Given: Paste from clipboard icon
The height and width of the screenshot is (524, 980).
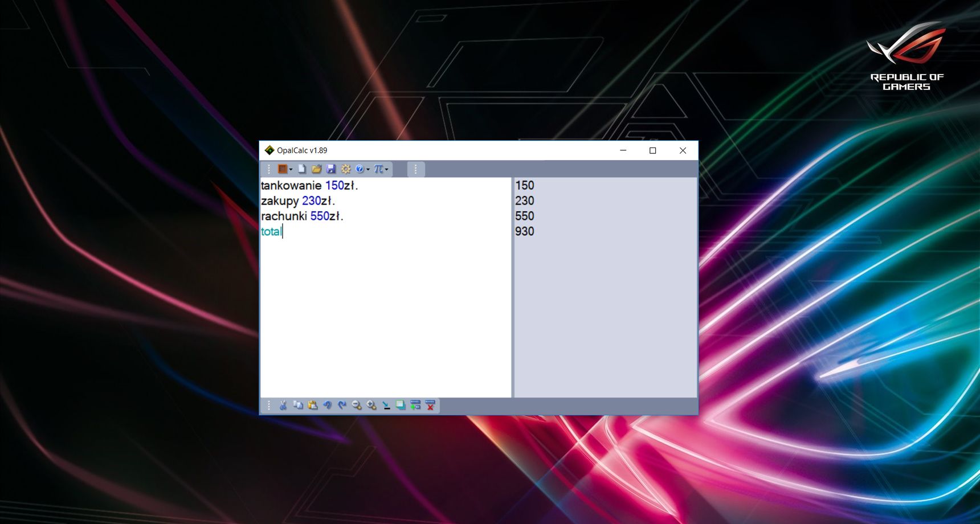Looking at the screenshot, I should (x=312, y=405).
